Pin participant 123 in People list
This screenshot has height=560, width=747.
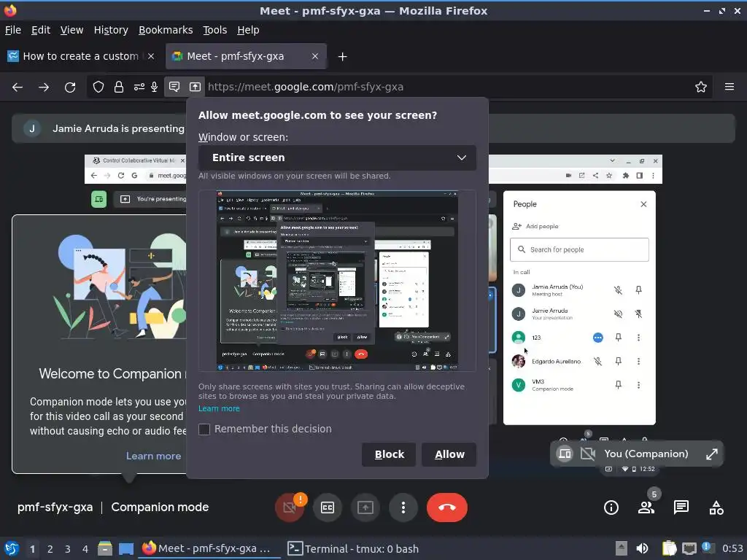click(618, 338)
